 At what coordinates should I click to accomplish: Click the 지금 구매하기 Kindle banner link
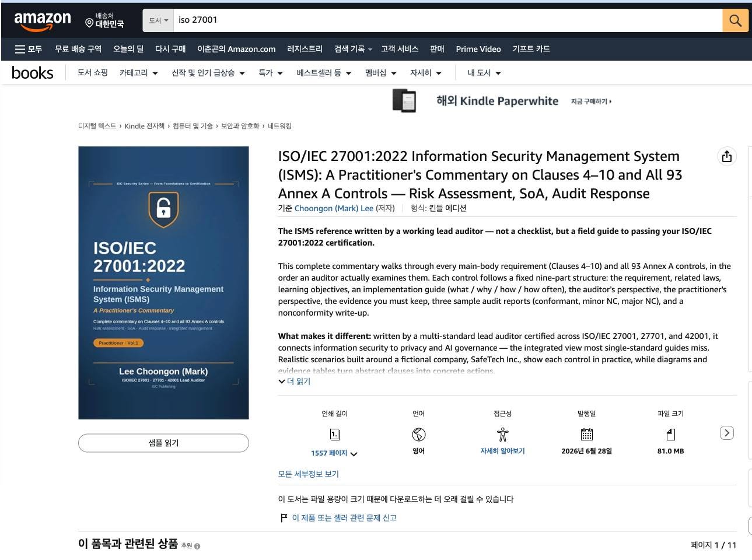(x=591, y=101)
